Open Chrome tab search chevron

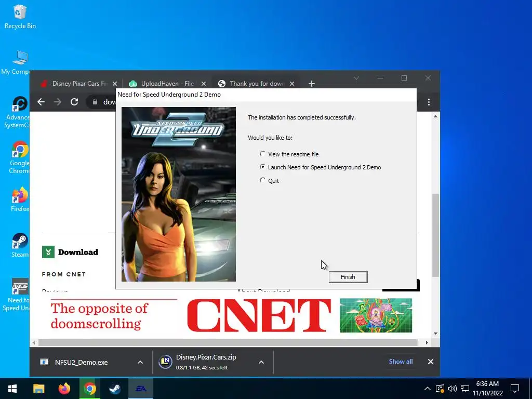[356, 78]
